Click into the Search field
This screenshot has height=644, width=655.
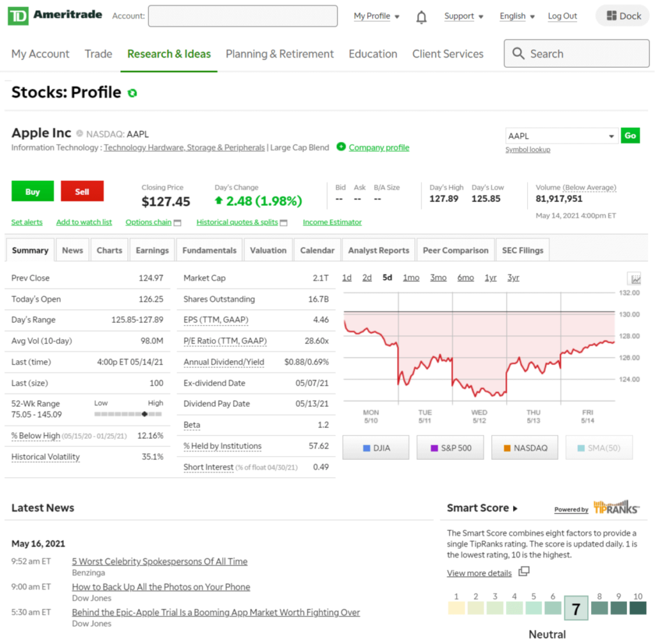[x=576, y=54]
